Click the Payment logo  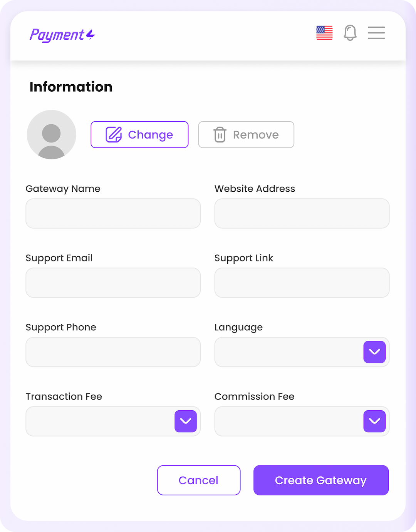pyautogui.click(x=62, y=35)
